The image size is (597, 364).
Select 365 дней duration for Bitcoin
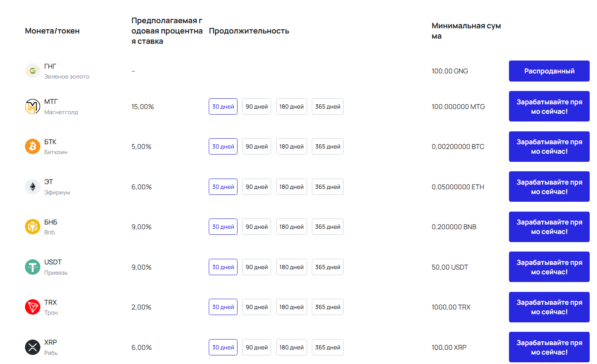327,146
